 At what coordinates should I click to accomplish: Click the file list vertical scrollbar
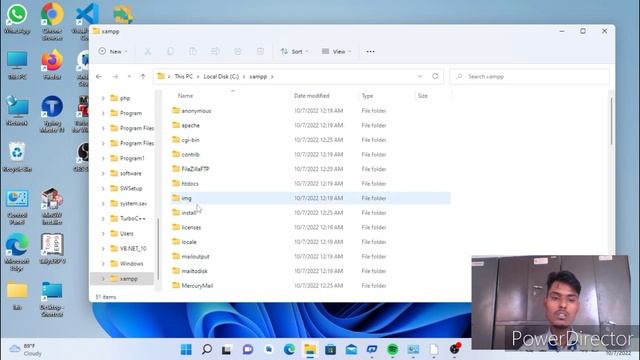pos(611,121)
